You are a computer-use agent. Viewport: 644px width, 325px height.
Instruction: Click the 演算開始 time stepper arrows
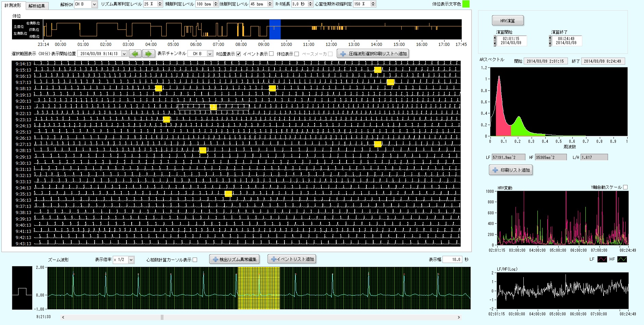click(495, 41)
